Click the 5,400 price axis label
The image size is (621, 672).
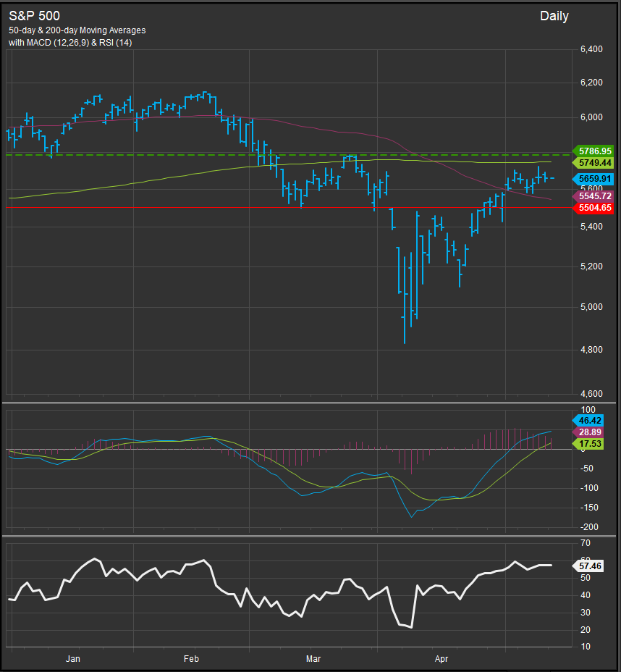click(x=591, y=226)
